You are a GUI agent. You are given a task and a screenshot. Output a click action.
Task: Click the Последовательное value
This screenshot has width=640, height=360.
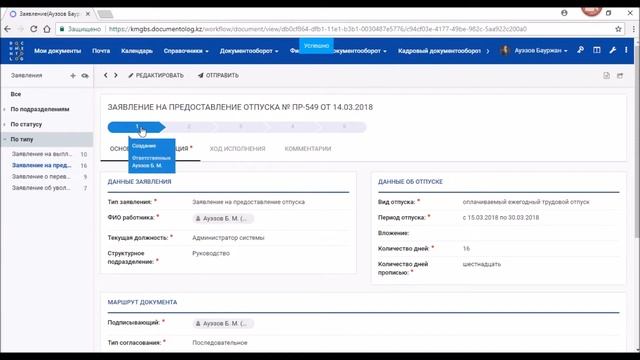pos(220,343)
